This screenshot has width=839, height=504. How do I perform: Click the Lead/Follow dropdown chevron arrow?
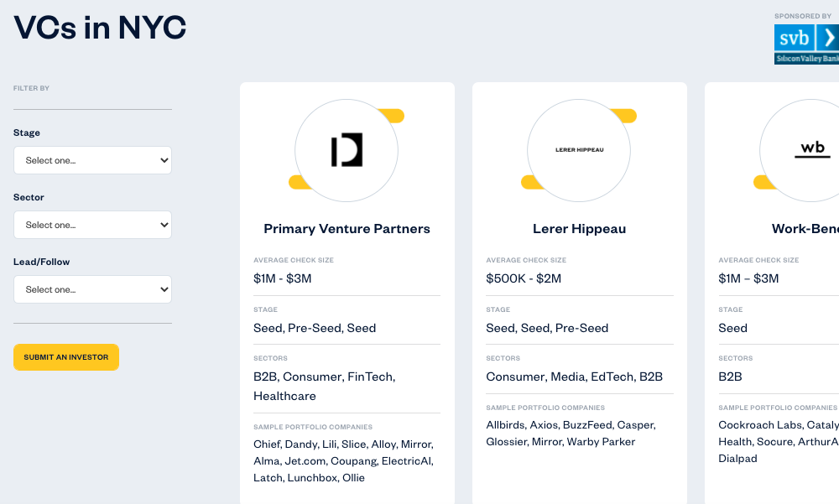pos(164,289)
